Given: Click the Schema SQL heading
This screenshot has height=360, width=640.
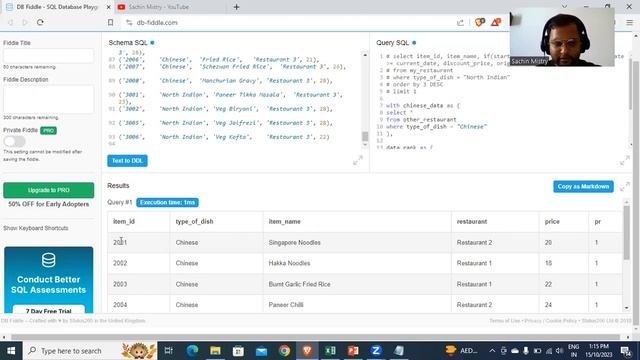Looking at the screenshot, I should [x=128, y=42].
